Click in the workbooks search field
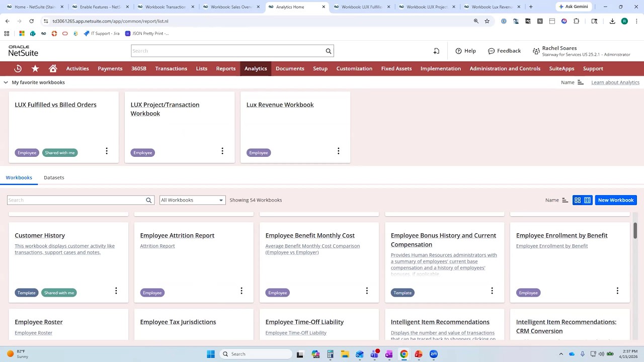 click(x=75, y=200)
